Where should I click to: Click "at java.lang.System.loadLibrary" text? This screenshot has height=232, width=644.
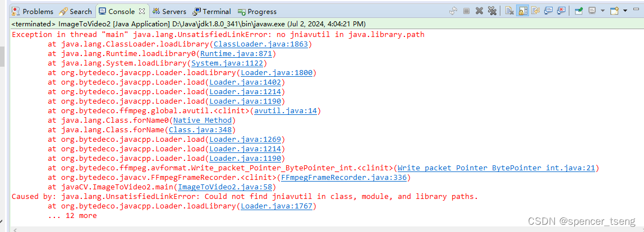pyautogui.click(x=118, y=63)
